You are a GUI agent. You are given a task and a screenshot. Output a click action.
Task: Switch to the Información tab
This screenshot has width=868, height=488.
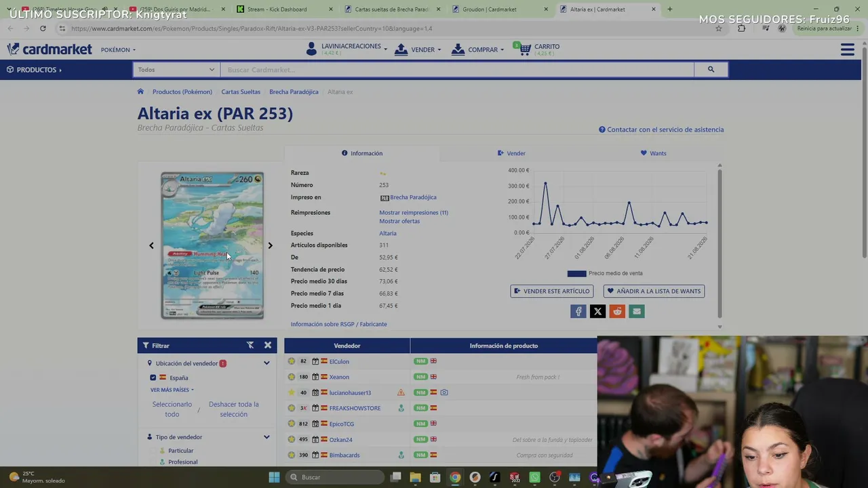point(362,153)
